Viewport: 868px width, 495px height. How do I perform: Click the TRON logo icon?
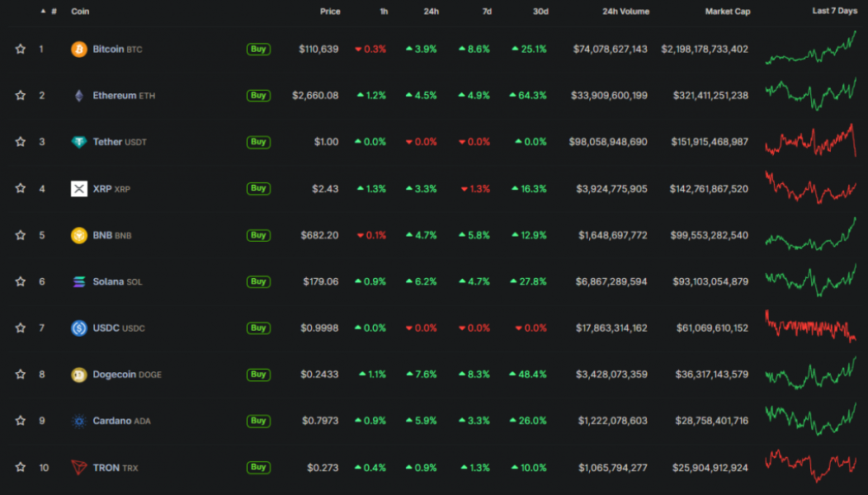(x=78, y=468)
